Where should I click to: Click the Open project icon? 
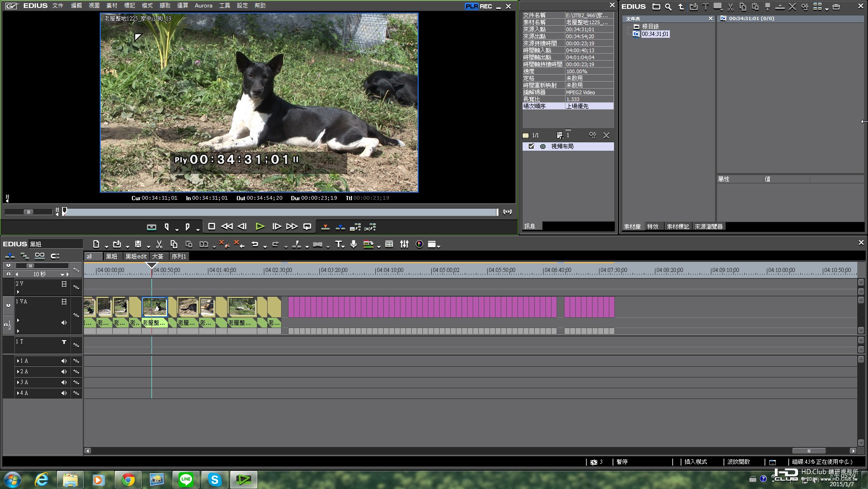117,244
